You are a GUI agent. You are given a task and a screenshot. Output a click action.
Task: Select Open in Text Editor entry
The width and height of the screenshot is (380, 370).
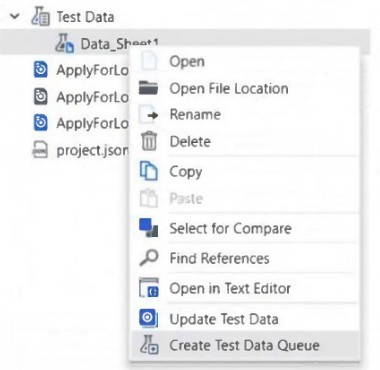(x=230, y=288)
